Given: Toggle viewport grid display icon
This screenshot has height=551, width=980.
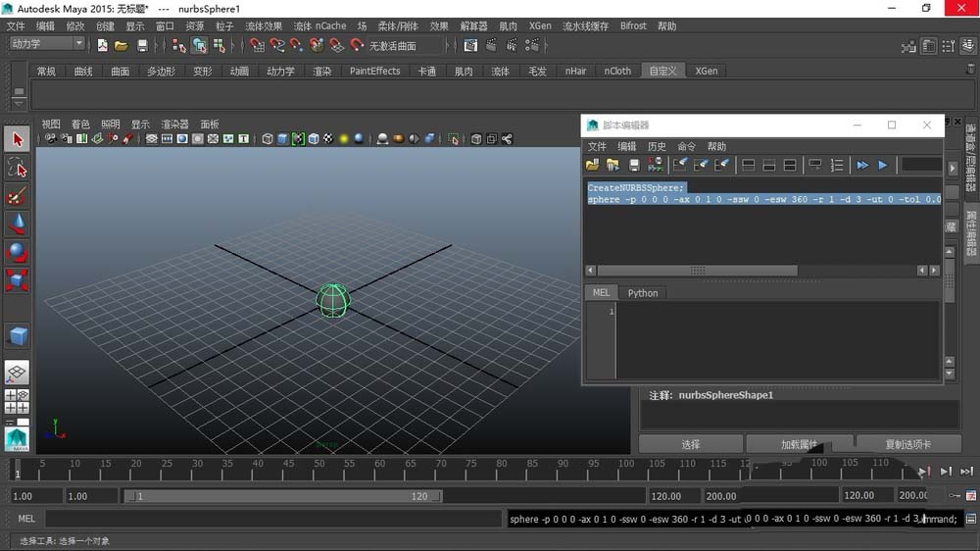Looking at the screenshot, I should point(152,139).
